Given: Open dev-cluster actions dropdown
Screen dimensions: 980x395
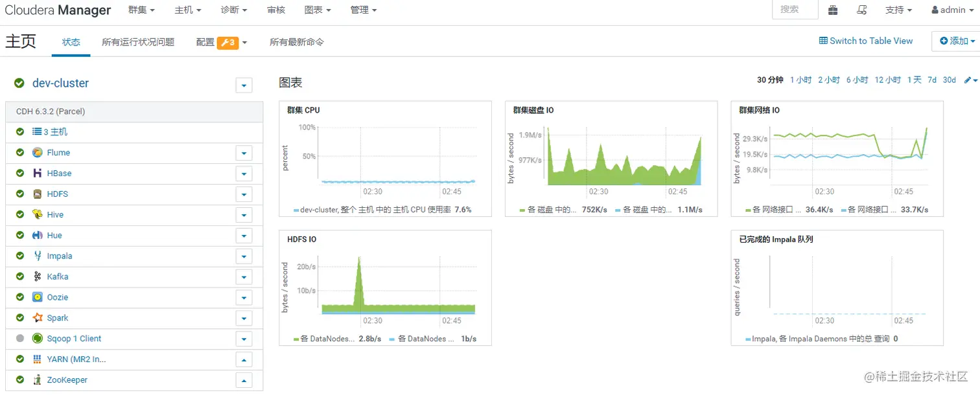Looking at the screenshot, I should click(244, 85).
